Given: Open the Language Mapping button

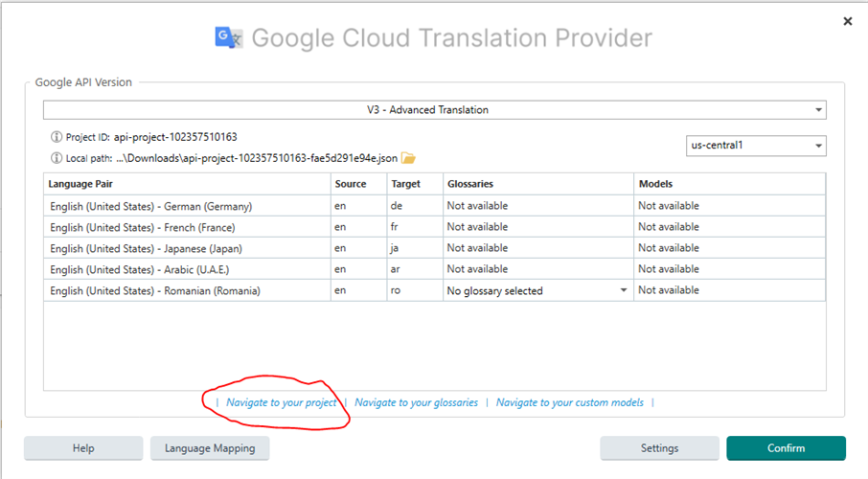Looking at the screenshot, I should point(210,448).
